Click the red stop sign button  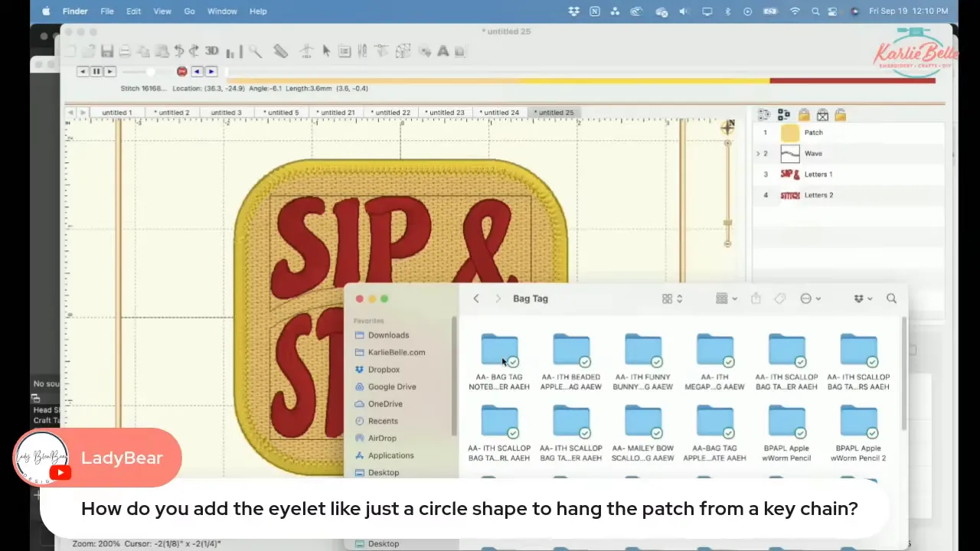(181, 71)
